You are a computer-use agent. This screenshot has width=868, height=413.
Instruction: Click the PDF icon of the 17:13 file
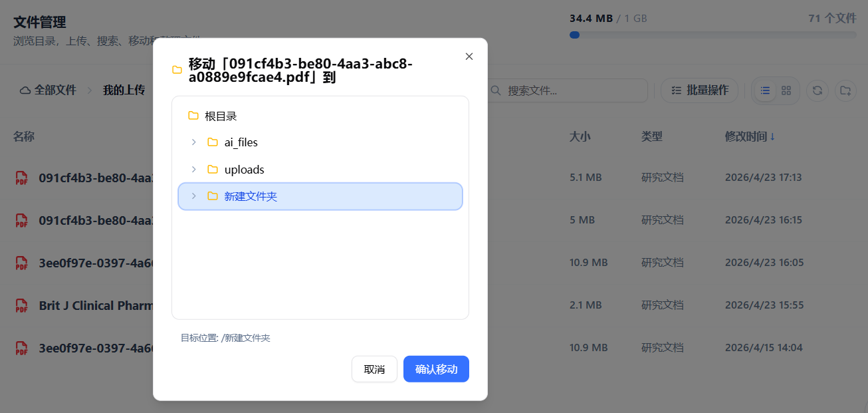point(22,178)
